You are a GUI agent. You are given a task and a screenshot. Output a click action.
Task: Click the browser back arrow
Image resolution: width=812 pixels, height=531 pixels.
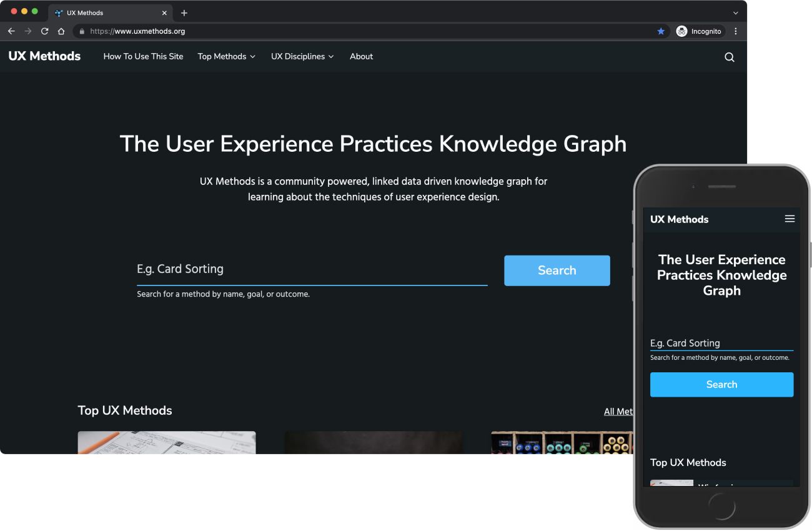pyautogui.click(x=11, y=31)
